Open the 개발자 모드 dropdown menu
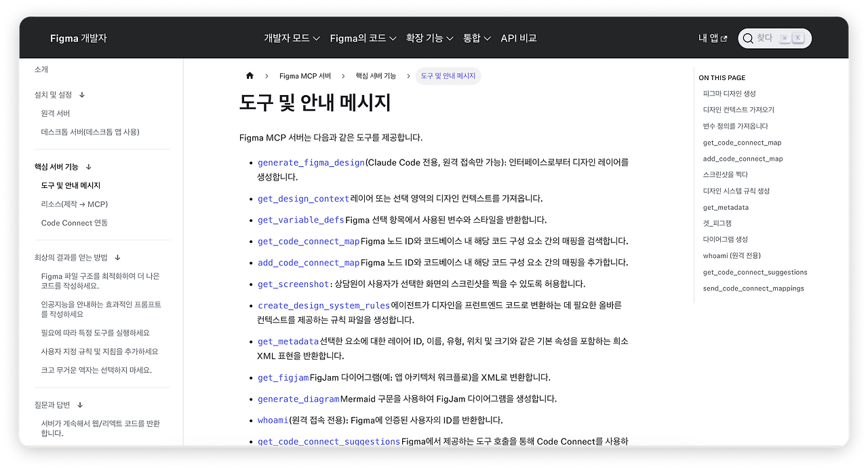 point(292,38)
